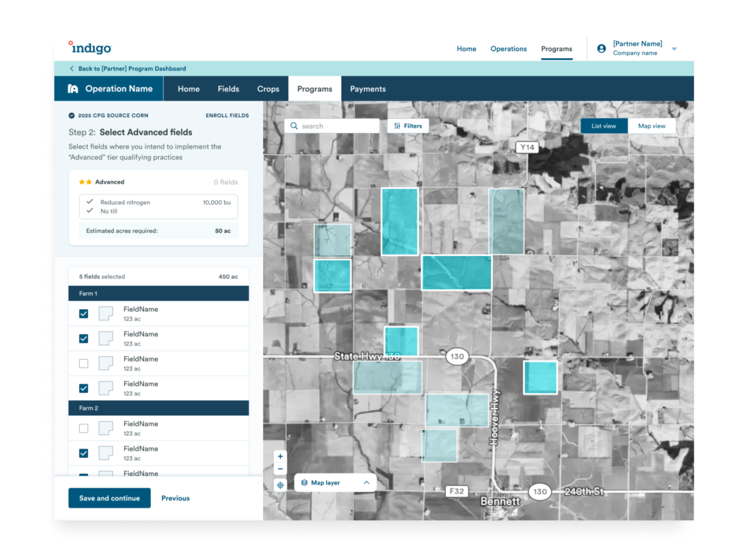This screenshot has width=747, height=560.
Task: Click the 'ENROLL FIELDS' label
Action: pos(227,116)
